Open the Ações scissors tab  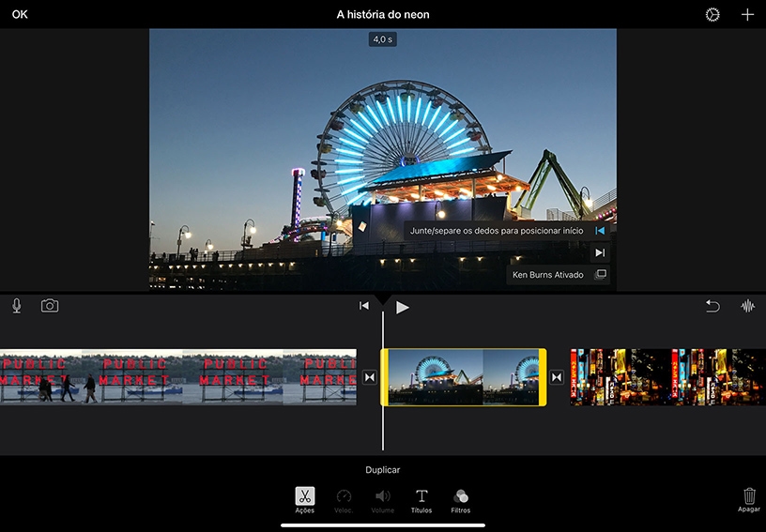305,500
